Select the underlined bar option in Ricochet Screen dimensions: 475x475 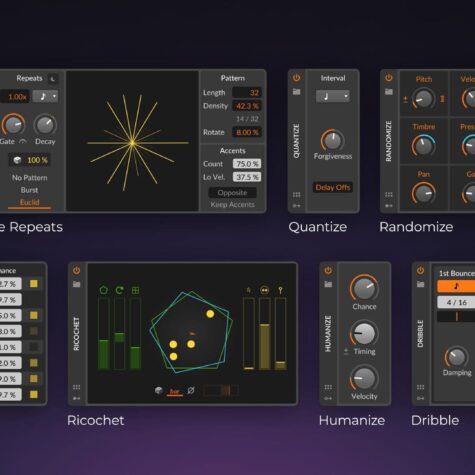click(175, 391)
